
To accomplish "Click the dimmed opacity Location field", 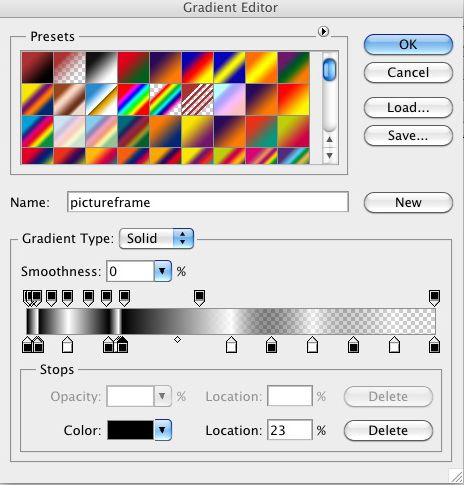I will [x=290, y=396].
